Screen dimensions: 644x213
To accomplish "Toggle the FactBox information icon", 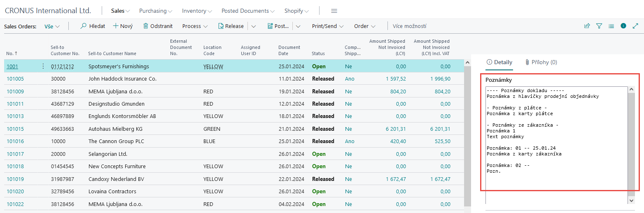I will pos(623,26).
